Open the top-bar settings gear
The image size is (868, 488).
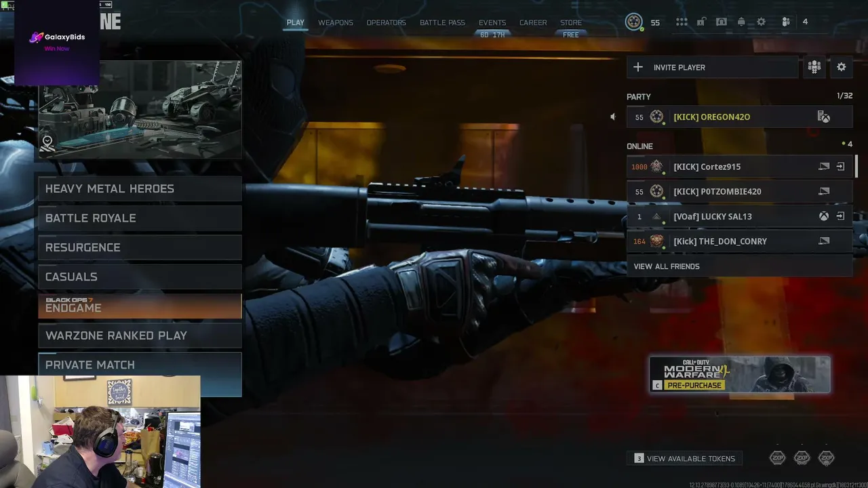(x=761, y=22)
